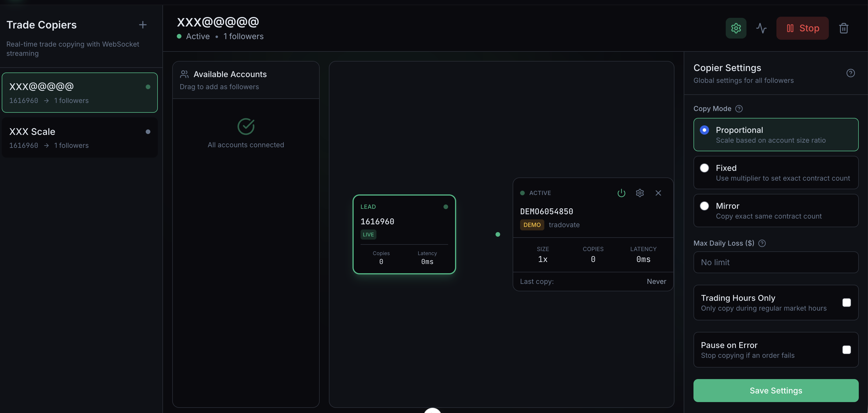The width and height of the screenshot is (868, 413).
Task: Open settings for follower DEM06054850
Action: click(x=640, y=193)
